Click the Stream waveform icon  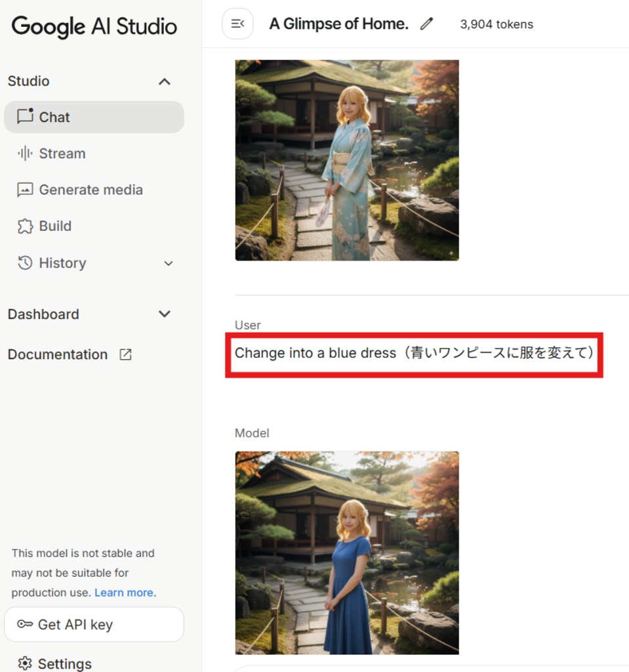[25, 153]
